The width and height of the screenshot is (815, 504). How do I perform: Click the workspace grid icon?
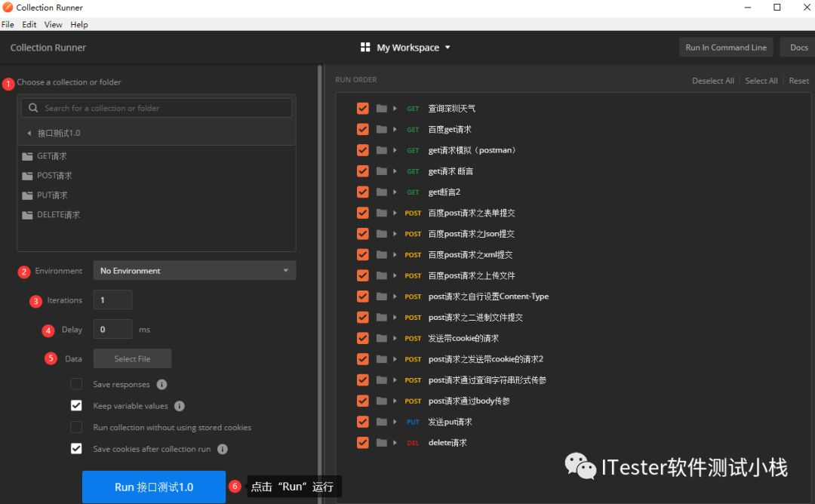365,48
